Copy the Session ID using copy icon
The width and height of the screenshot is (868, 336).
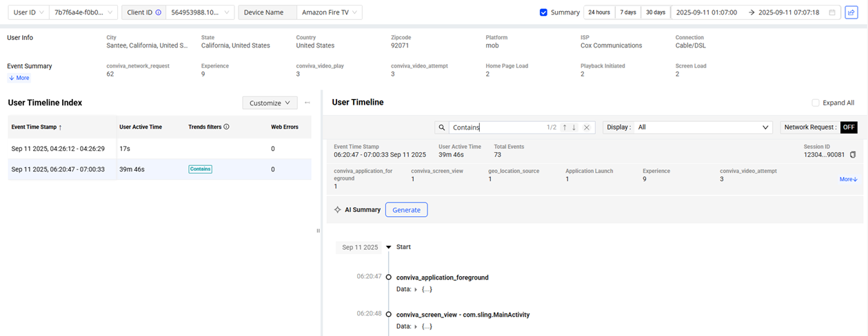tap(853, 155)
